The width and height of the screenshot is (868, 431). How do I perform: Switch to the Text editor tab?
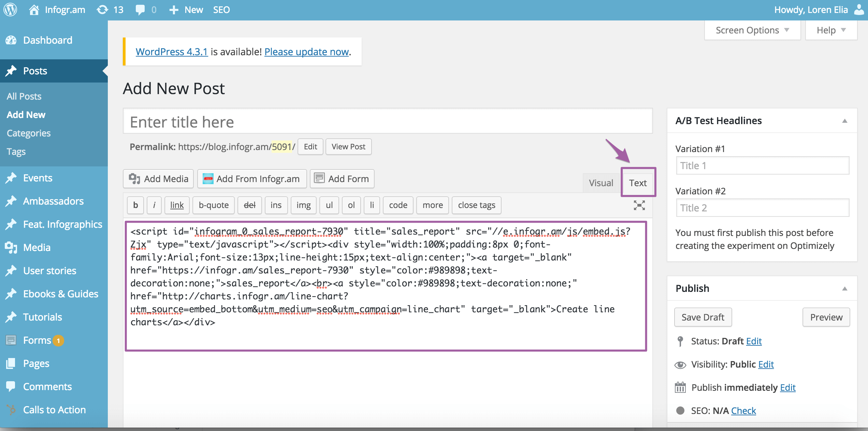638,182
